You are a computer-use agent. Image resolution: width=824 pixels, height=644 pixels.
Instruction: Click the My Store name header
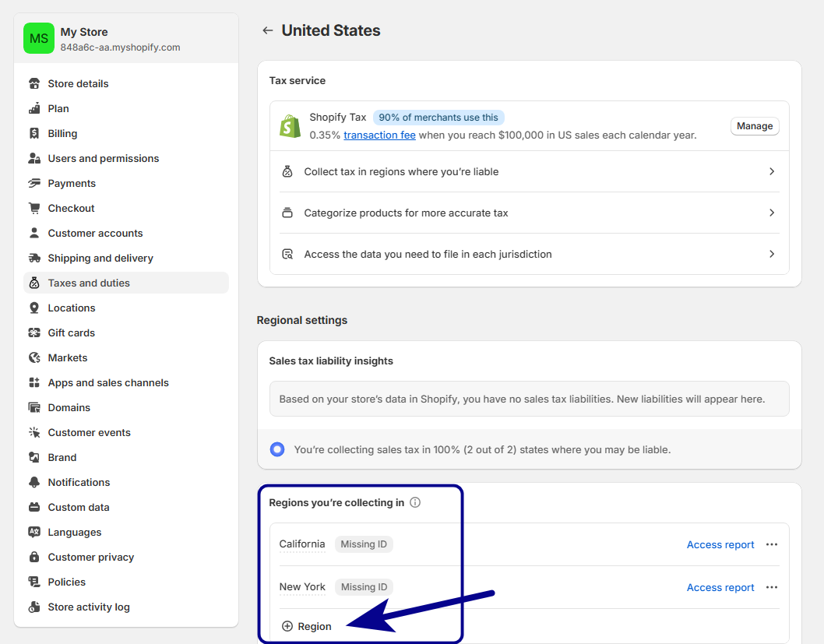click(x=84, y=32)
